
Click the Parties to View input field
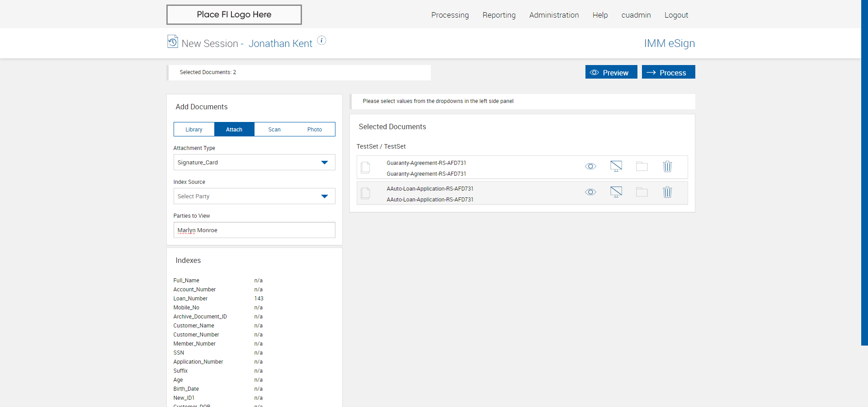pyautogui.click(x=254, y=230)
